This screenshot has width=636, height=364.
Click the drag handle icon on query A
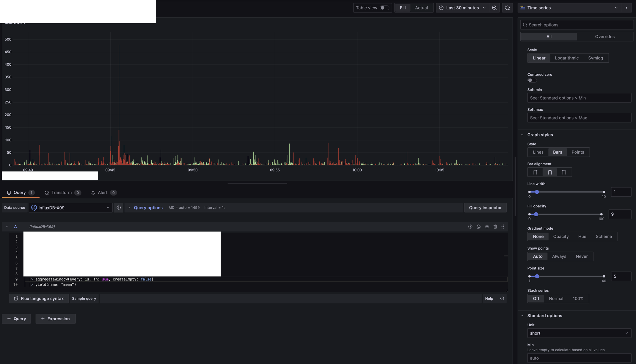coord(503,226)
